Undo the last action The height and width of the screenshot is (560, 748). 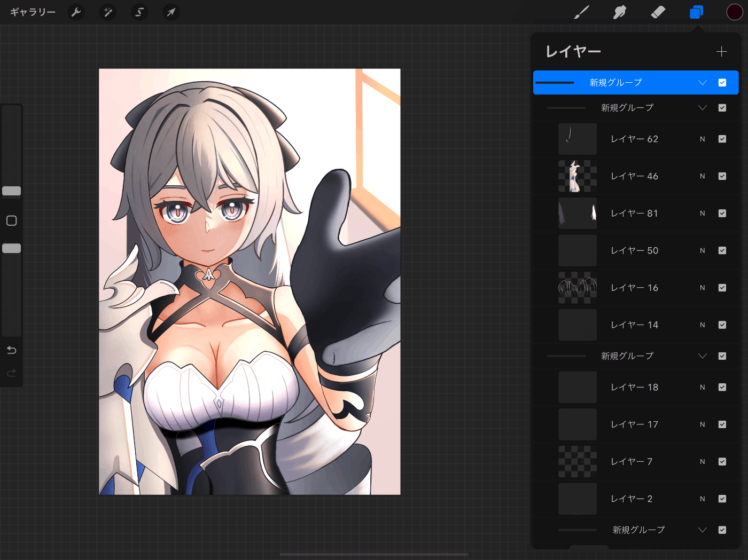click(x=12, y=350)
